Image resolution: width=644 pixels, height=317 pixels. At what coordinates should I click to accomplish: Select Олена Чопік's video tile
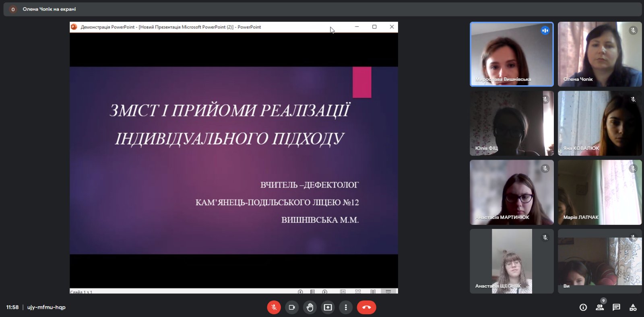[600, 54]
